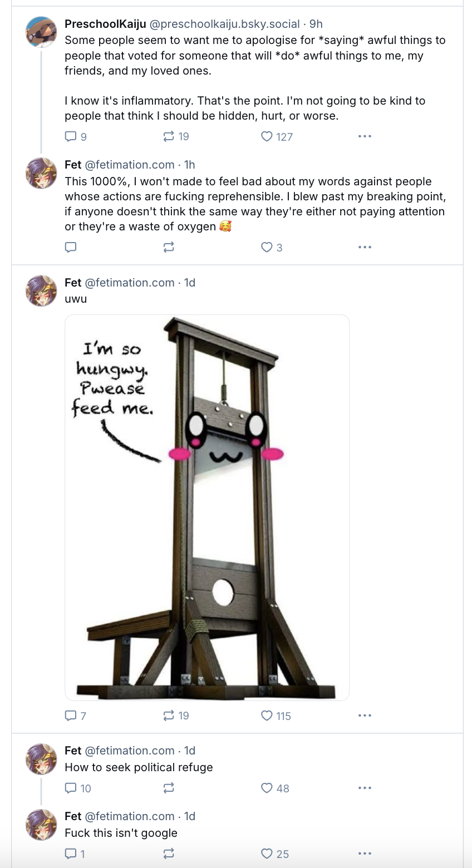Viewport: 472px width, 868px height.
Task: Open PreschoolKaiju's avatar picture
Action: [41, 32]
